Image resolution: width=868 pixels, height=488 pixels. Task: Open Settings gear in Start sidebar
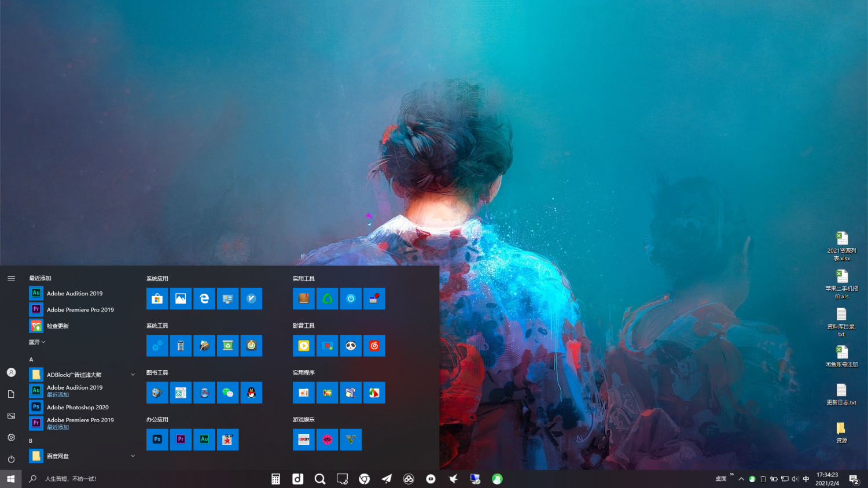click(x=11, y=438)
